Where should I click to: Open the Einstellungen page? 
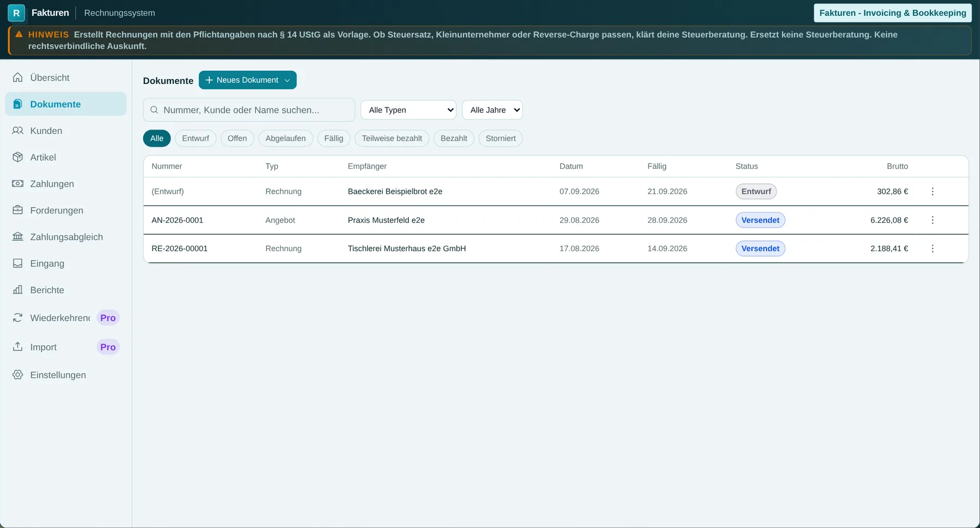pyautogui.click(x=66, y=375)
